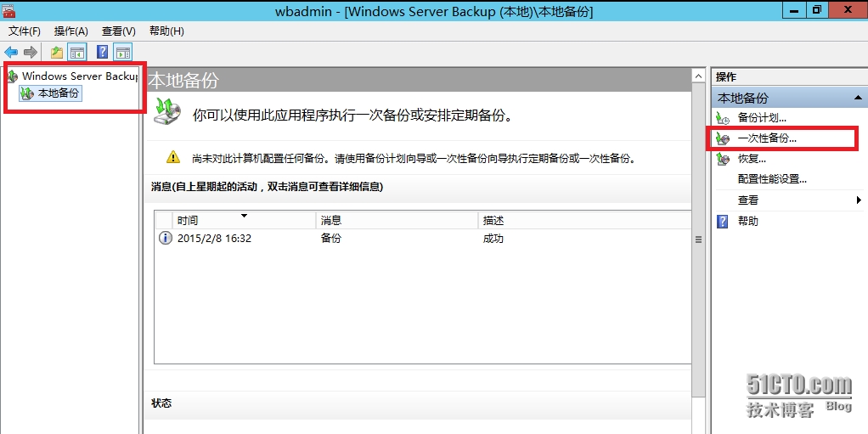
Task: Open the 查看(V) menu
Action: tap(118, 31)
